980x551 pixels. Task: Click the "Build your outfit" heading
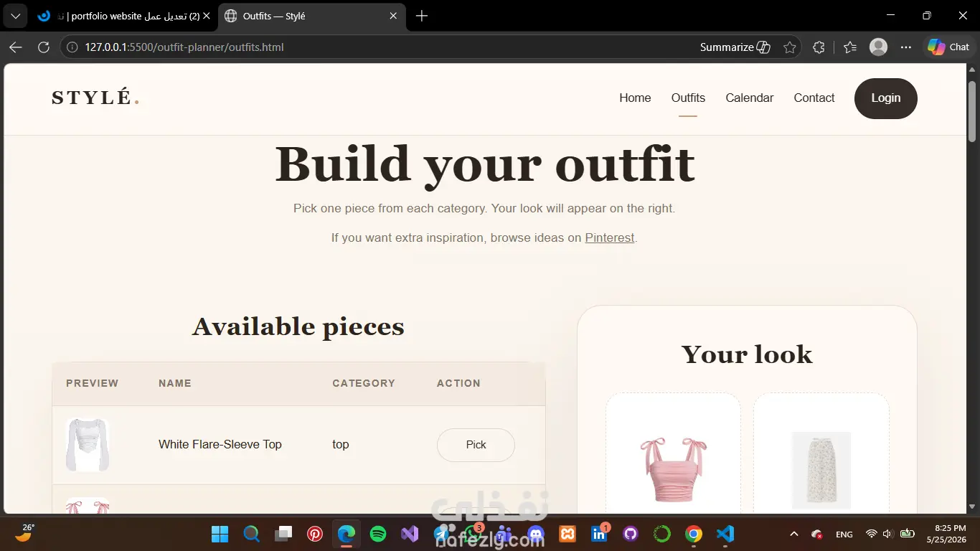(485, 165)
